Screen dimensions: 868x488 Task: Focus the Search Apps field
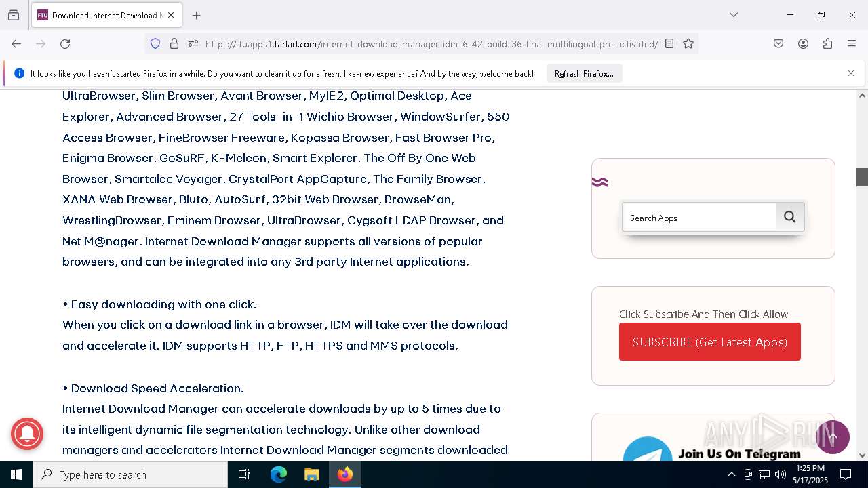699,218
